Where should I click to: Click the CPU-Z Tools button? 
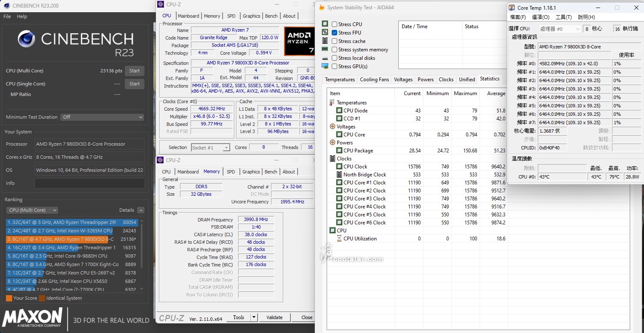[x=239, y=317]
